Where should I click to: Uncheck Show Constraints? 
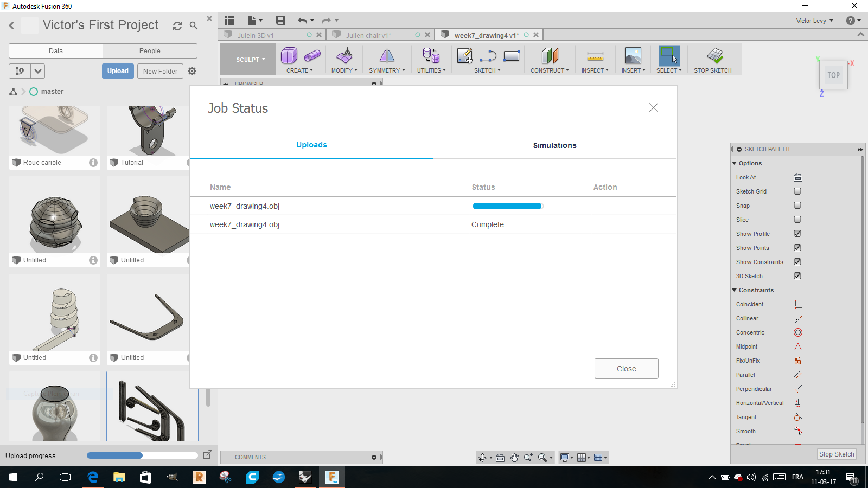(x=797, y=262)
